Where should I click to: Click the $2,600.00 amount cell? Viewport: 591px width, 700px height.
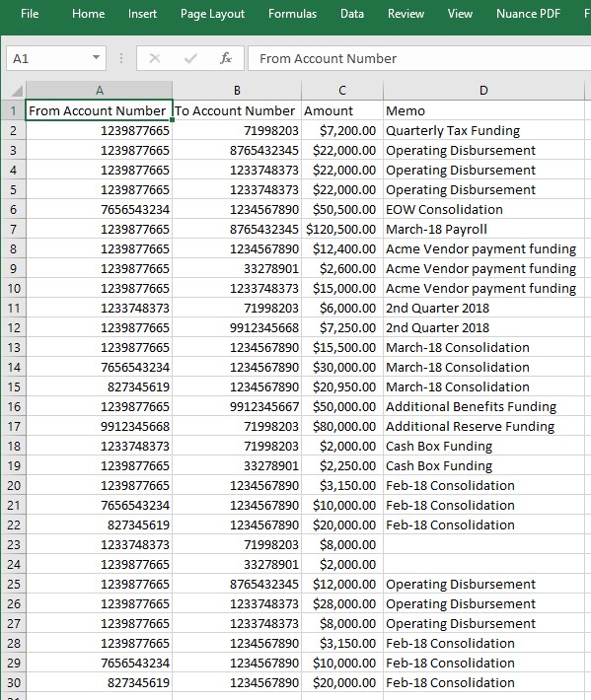pos(342,268)
